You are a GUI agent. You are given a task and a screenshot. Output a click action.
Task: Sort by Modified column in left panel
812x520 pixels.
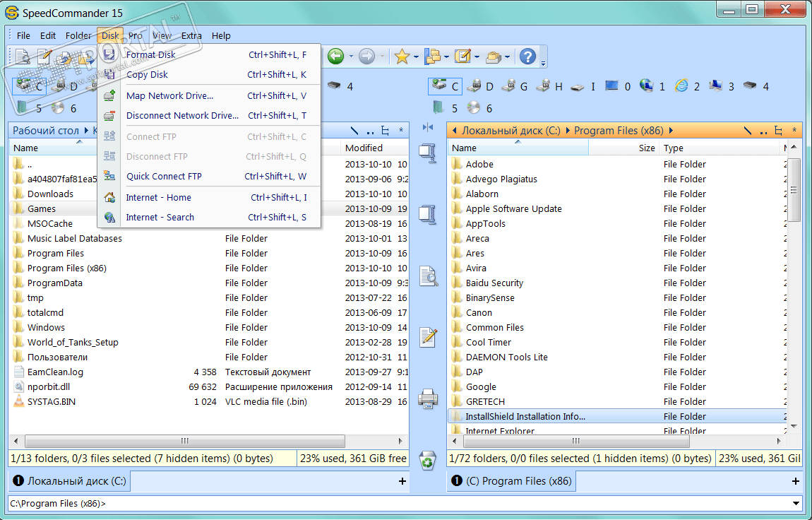[375, 148]
